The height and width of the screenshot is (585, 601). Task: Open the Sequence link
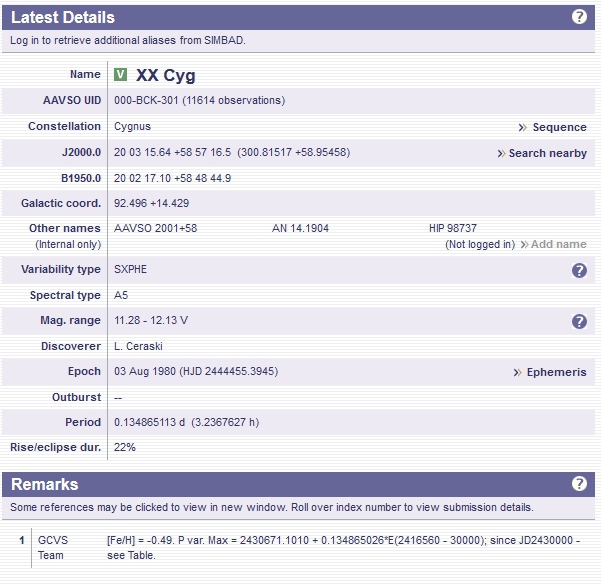coord(552,127)
